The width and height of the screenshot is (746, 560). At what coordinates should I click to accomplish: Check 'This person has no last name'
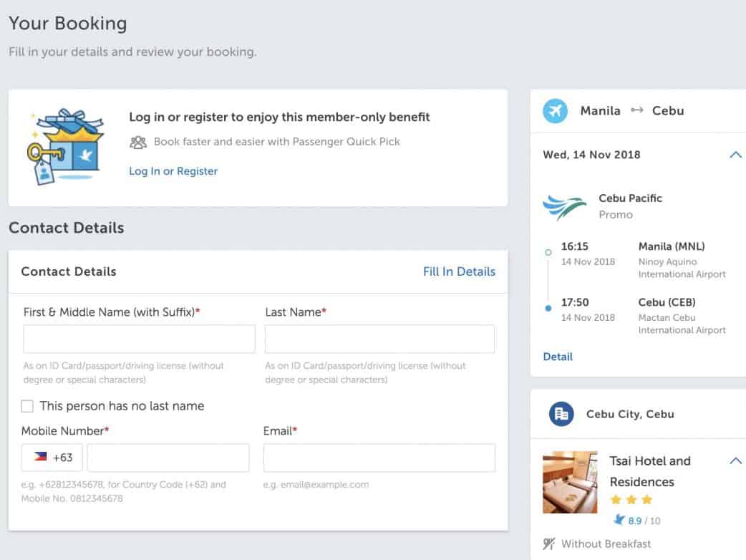(27, 406)
